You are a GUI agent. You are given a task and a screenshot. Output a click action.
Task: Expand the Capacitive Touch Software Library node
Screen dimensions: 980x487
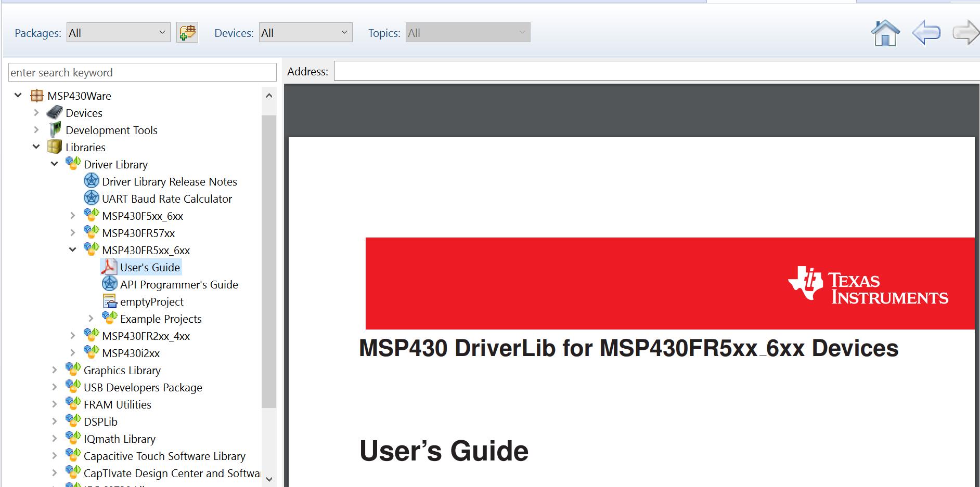coord(55,456)
